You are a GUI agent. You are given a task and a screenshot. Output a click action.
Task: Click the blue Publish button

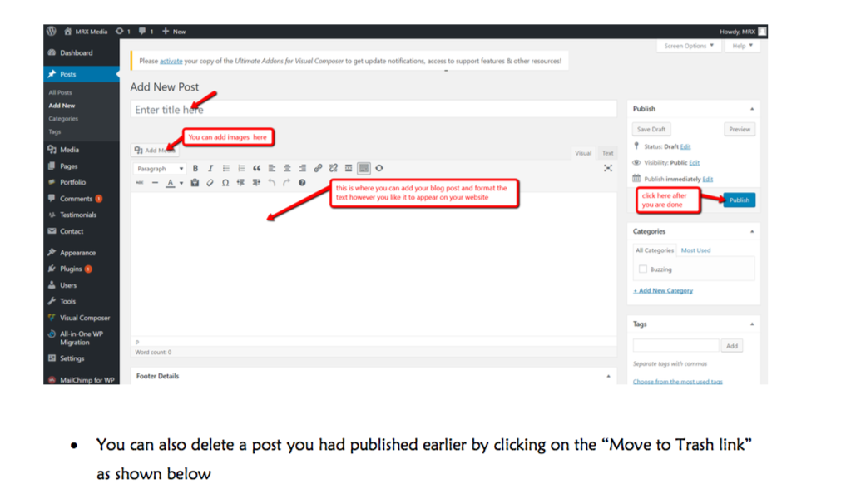tap(739, 200)
